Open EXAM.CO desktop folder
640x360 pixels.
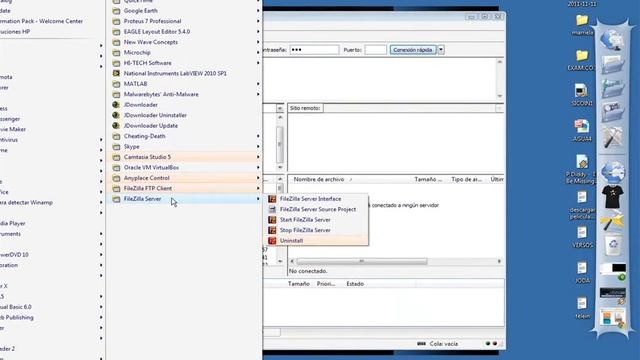(x=582, y=60)
